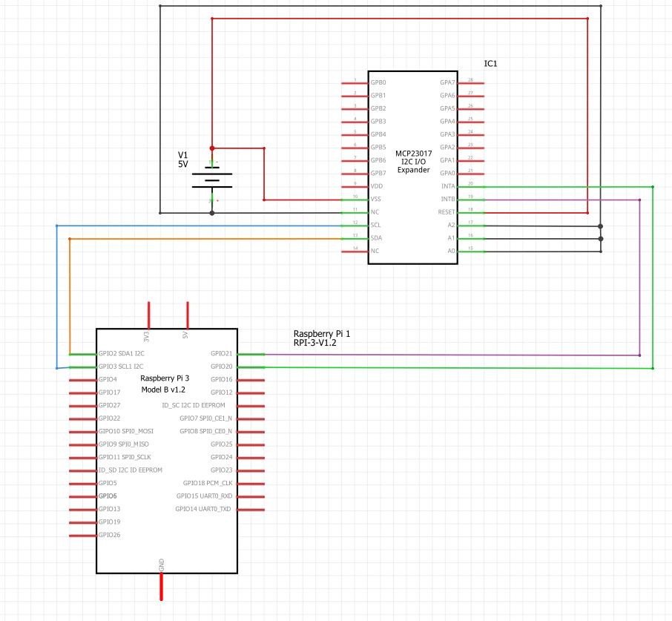Click the GPA7 pin label

pyautogui.click(x=447, y=82)
